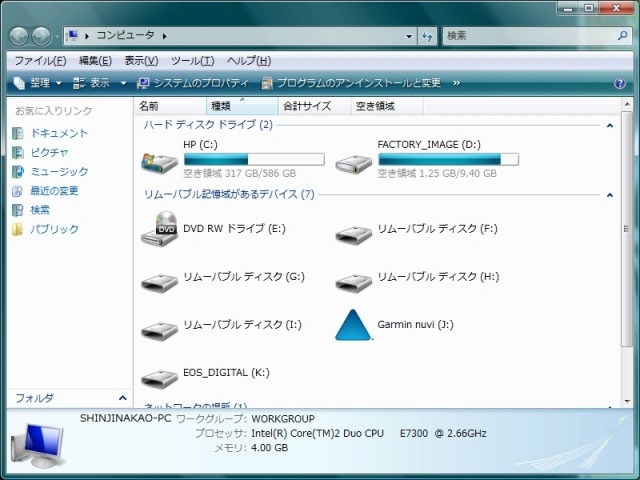Collapse the リムーバブル記憶域があるデバイス group
640x480 pixels.
[x=610, y=195]
